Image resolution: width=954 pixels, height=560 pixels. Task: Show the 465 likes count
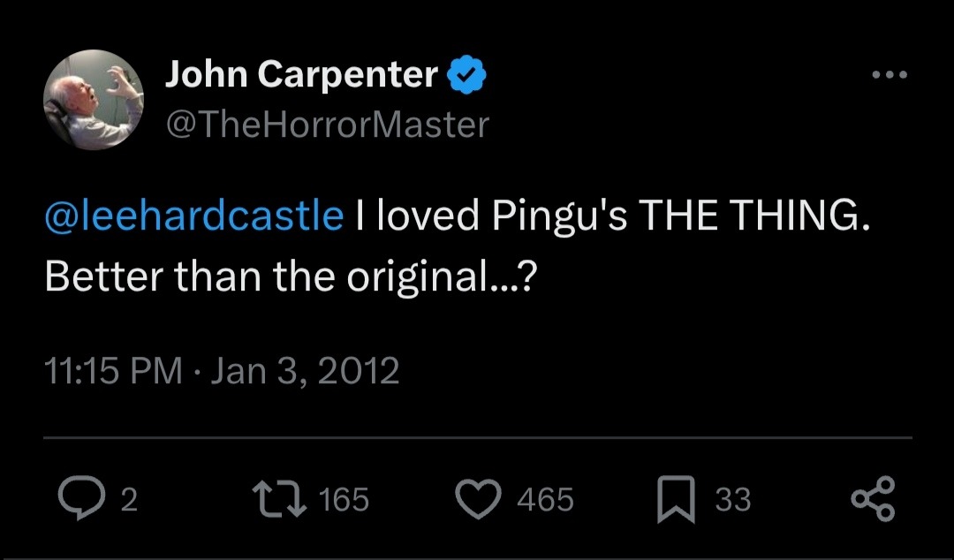click(x=545, y=500)
